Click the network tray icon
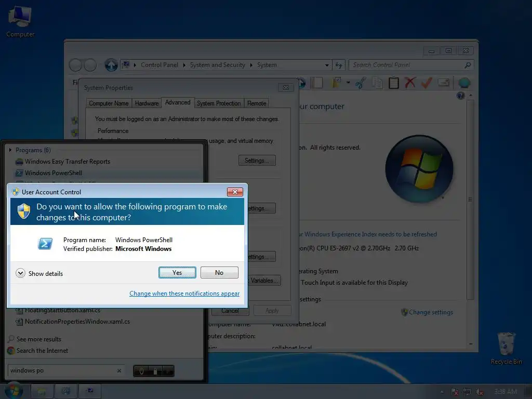 coord(467,392)
